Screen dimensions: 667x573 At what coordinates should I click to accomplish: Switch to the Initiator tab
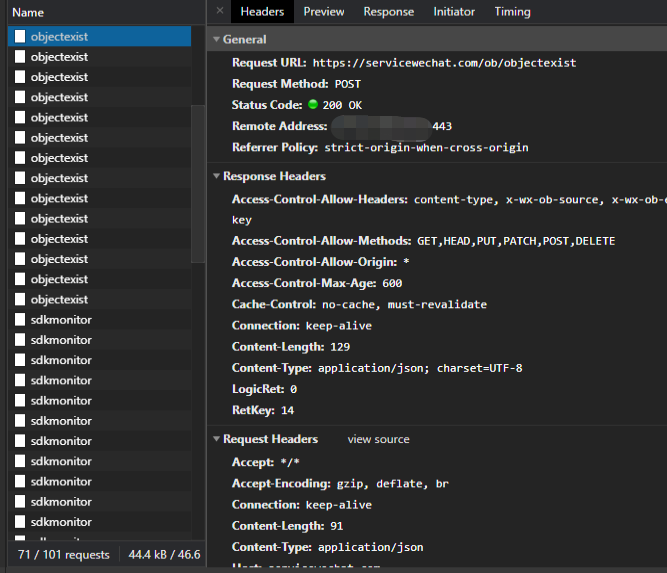point(454,11)
